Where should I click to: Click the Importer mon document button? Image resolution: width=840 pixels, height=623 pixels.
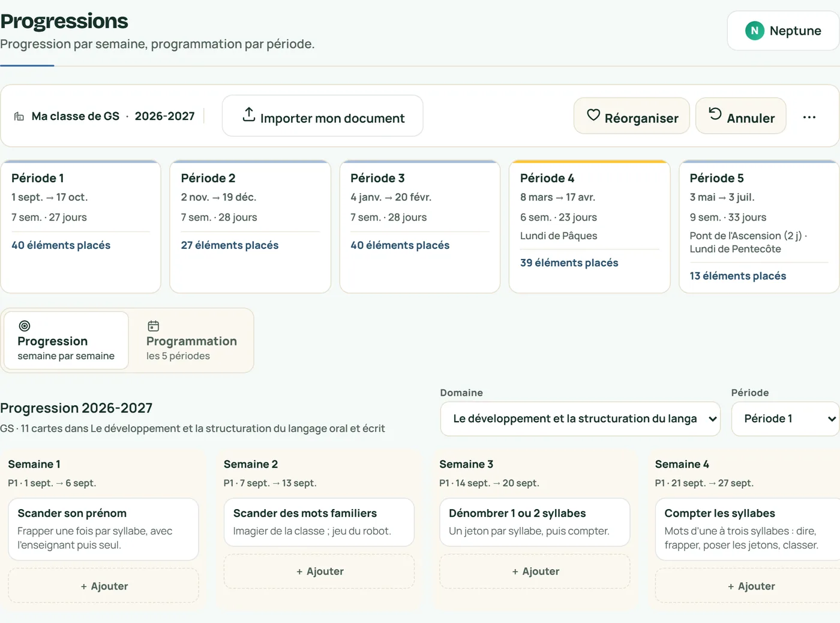(323, 116)
